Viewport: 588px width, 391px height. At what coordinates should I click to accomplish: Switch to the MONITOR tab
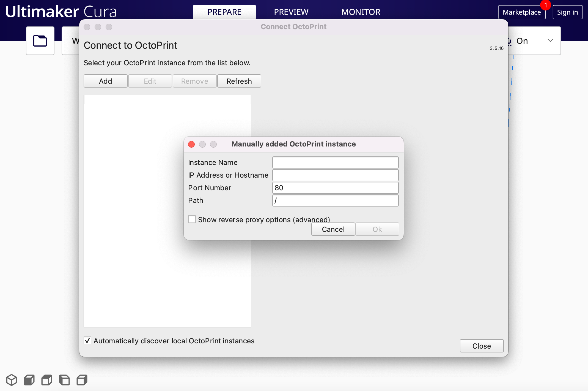point(361,12)
